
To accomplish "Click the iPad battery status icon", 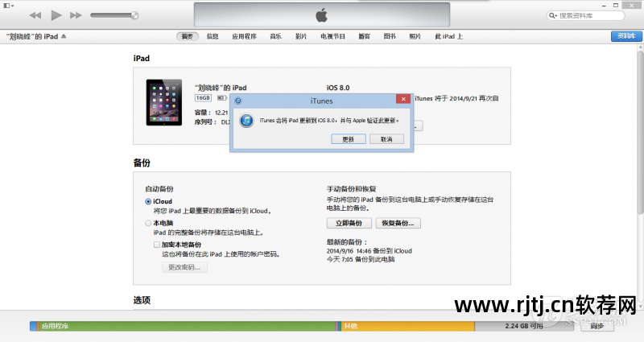I will coord(222,98).
